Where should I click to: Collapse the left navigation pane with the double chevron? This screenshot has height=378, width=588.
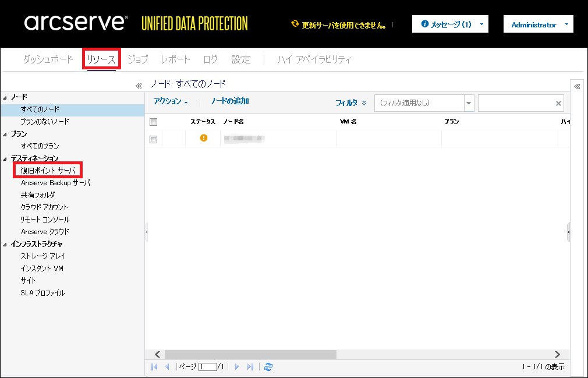point(139,86)
